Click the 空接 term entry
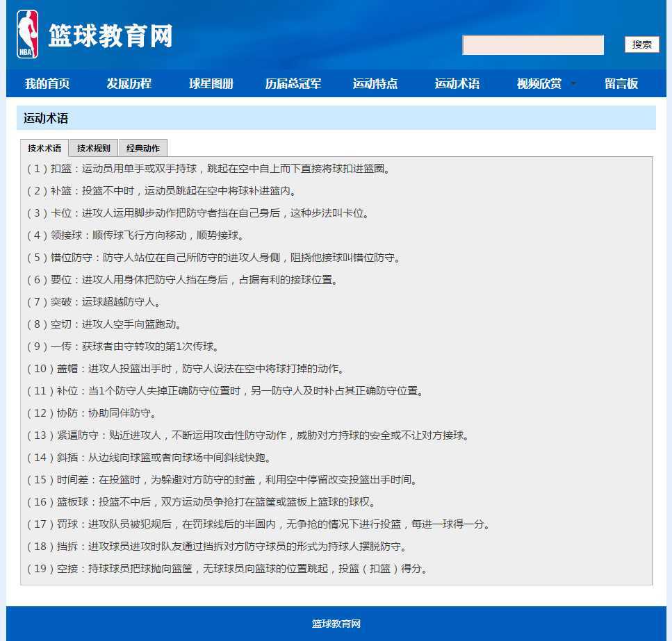 click(227, 569)
